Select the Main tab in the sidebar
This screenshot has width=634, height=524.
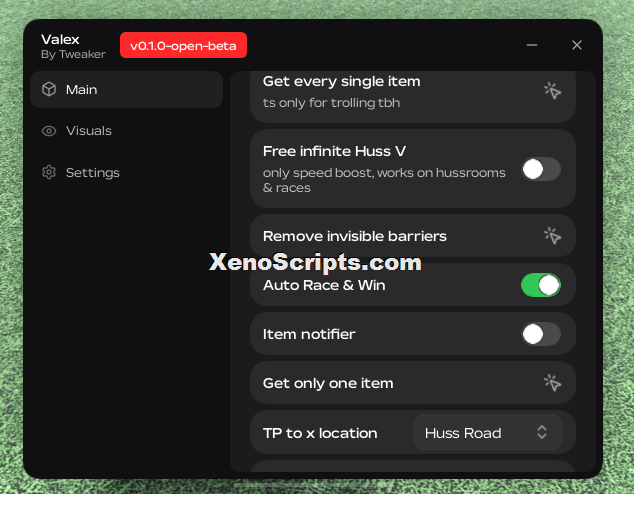127,89
